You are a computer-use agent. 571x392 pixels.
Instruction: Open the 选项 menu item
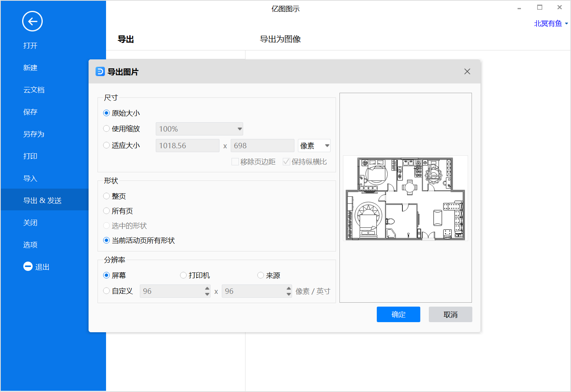(30, 245)
